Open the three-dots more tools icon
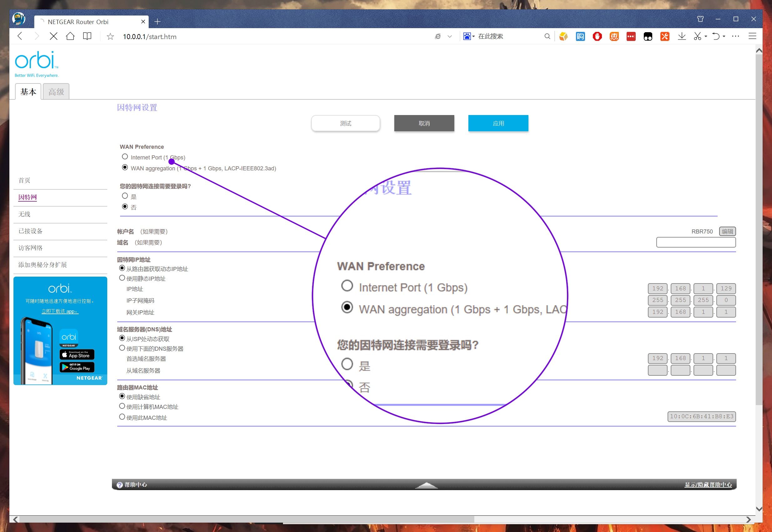The height and width of the screenshot is (532, 772). coord(735,36)
